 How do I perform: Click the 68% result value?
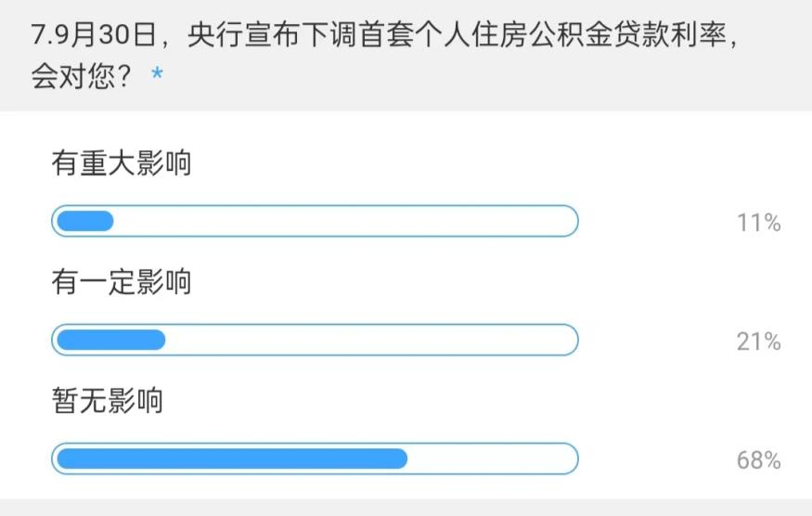(x=758, y=460)
